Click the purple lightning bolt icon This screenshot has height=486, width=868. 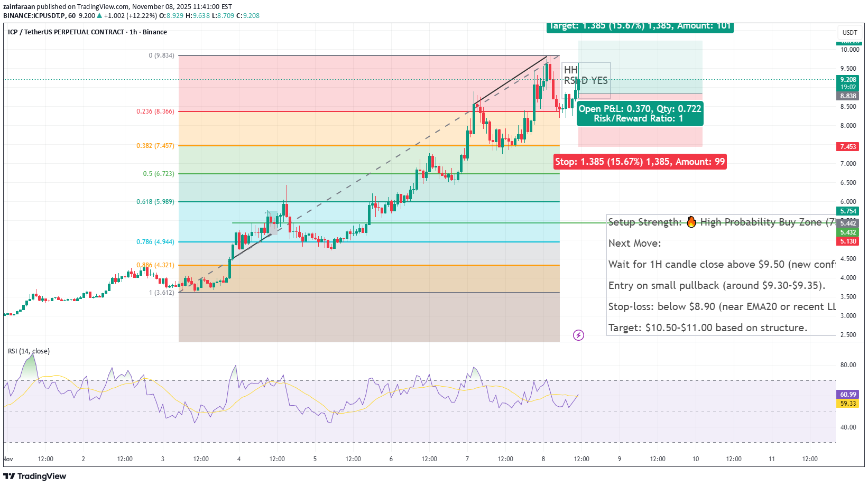tap(578, 335)
